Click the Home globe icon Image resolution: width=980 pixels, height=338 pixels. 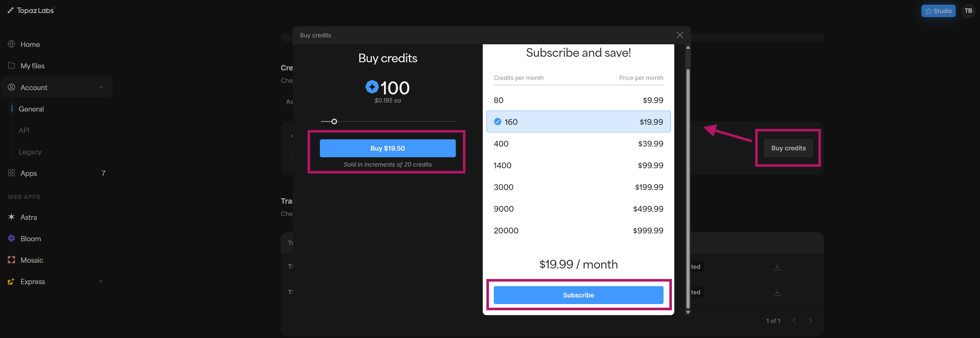[11, 44]
